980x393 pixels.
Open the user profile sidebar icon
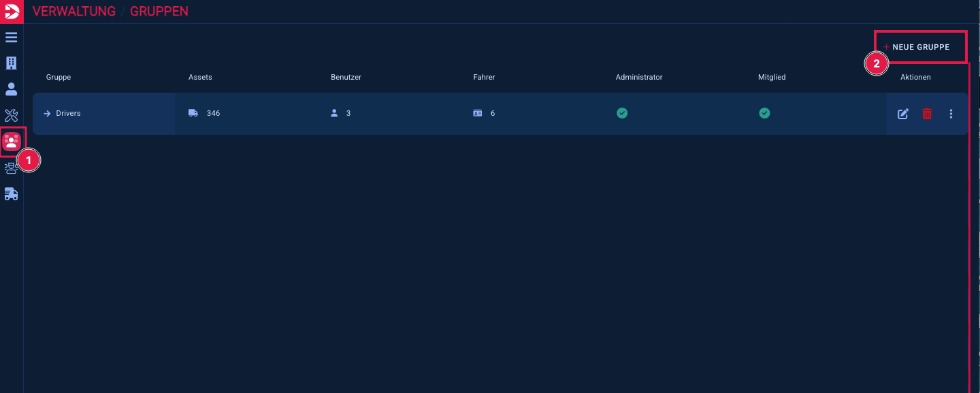click(12, 89)
